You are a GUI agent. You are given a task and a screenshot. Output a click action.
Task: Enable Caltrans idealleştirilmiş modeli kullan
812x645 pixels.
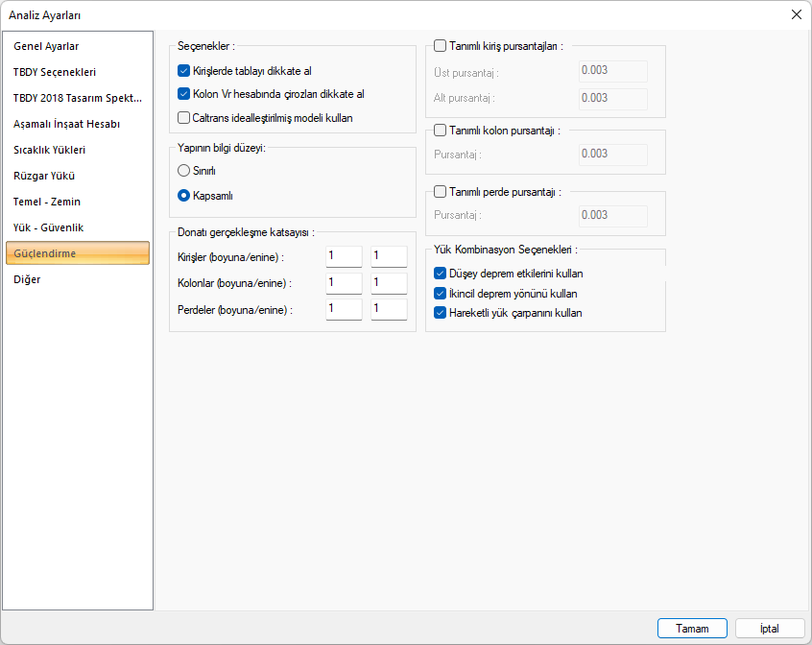coord(184,118)
